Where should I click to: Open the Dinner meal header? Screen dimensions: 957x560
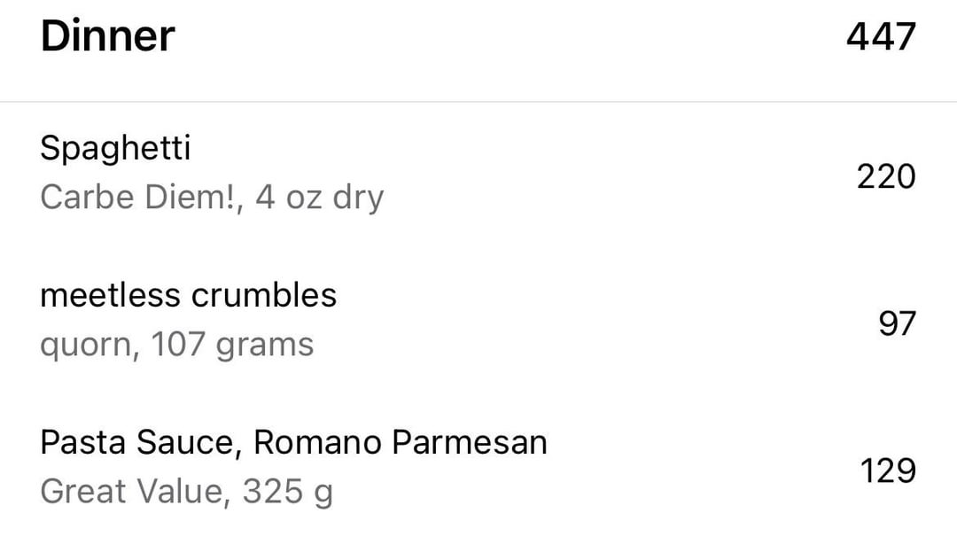[107, 36]
